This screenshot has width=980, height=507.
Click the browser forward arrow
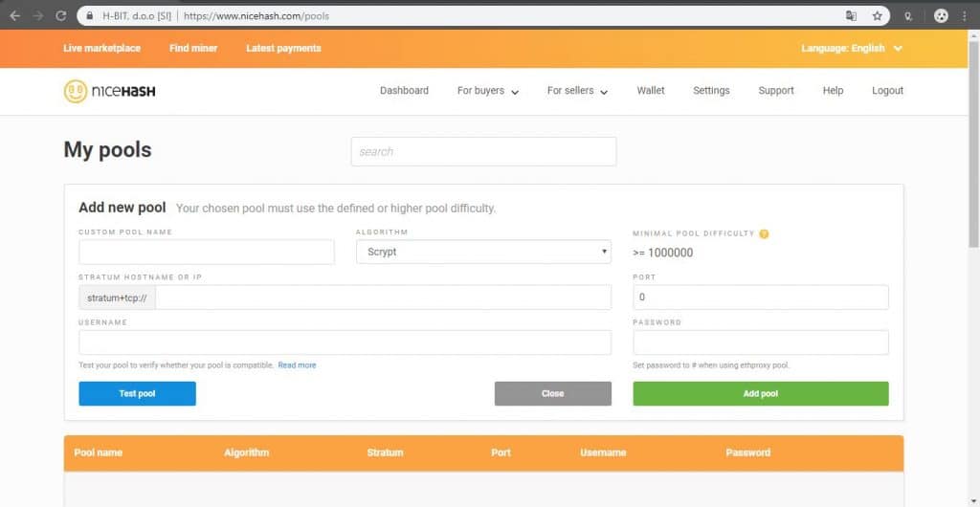tap(38, 16)
